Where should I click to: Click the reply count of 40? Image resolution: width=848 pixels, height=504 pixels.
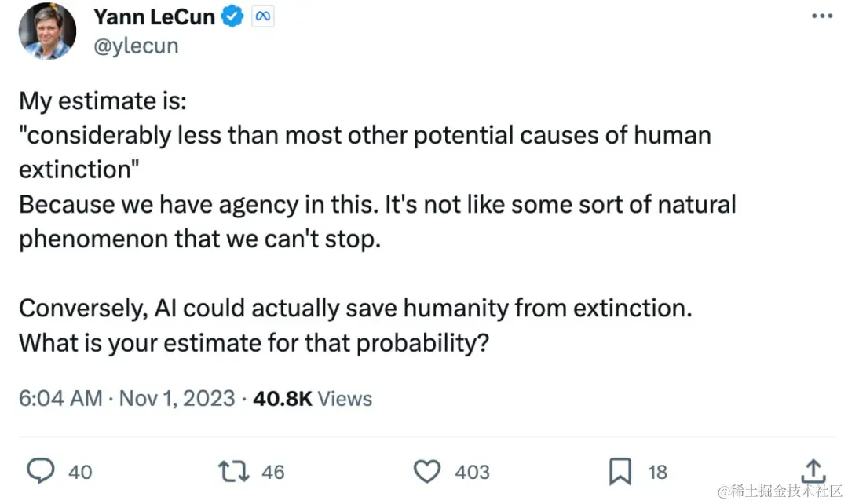click(81, 472)
